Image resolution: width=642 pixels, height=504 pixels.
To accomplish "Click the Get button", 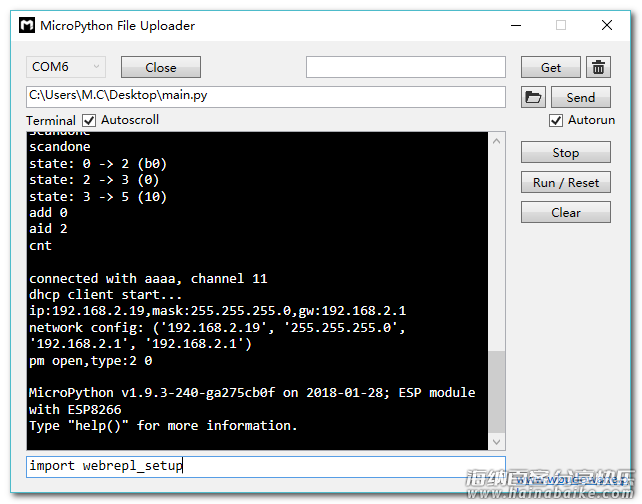I will click(551, 67).
